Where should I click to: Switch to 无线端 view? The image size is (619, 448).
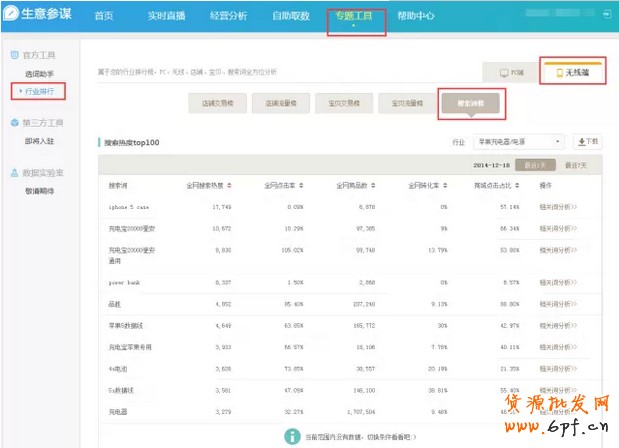coord(572,73)
